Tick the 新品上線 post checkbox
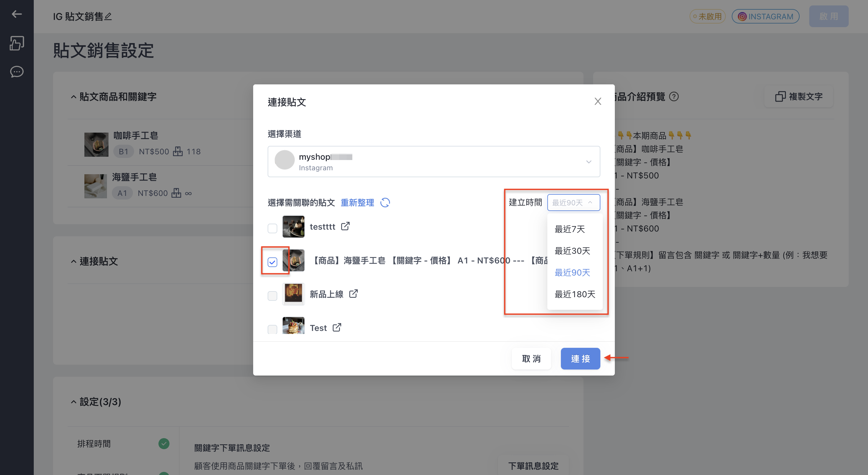Viewport: 868px width, 475px height. [x=272, y=295]
